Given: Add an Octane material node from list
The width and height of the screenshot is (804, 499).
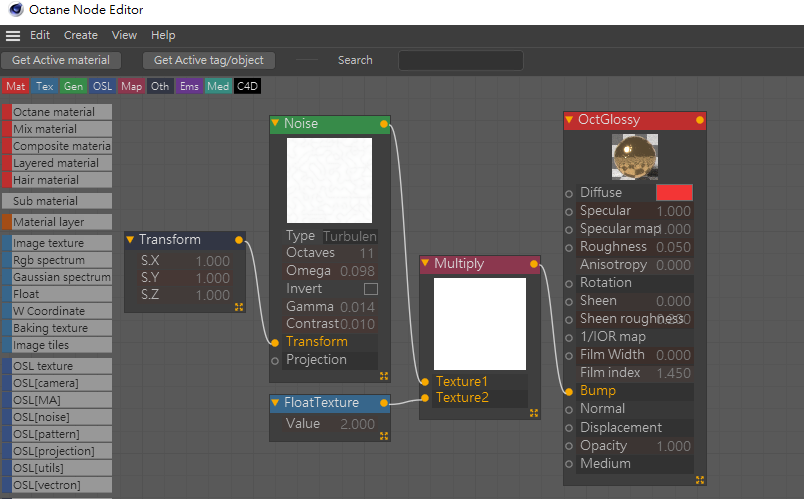Looking at the screenshot, I should (x=57, y=112).
